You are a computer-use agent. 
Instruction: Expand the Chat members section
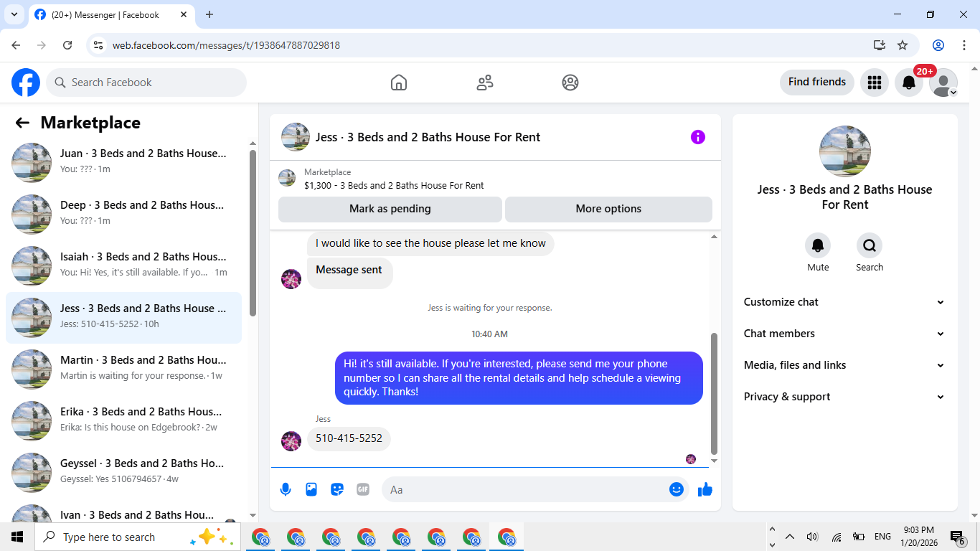845,334
